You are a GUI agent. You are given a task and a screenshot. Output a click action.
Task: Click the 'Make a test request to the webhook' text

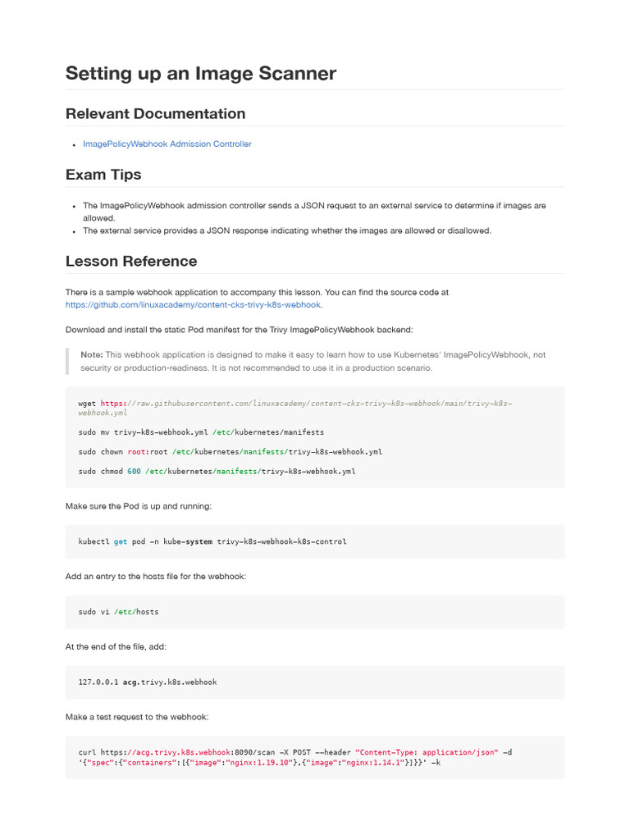tap(137, 717)
